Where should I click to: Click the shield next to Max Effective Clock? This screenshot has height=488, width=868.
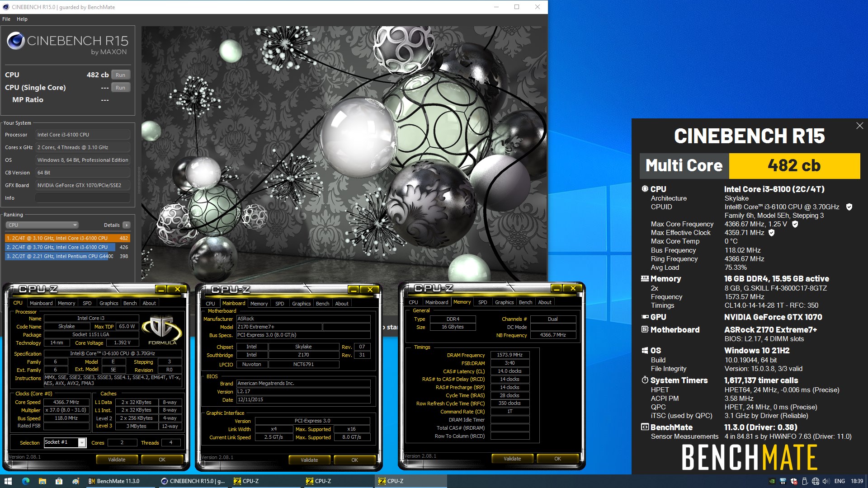click(772, 233)
